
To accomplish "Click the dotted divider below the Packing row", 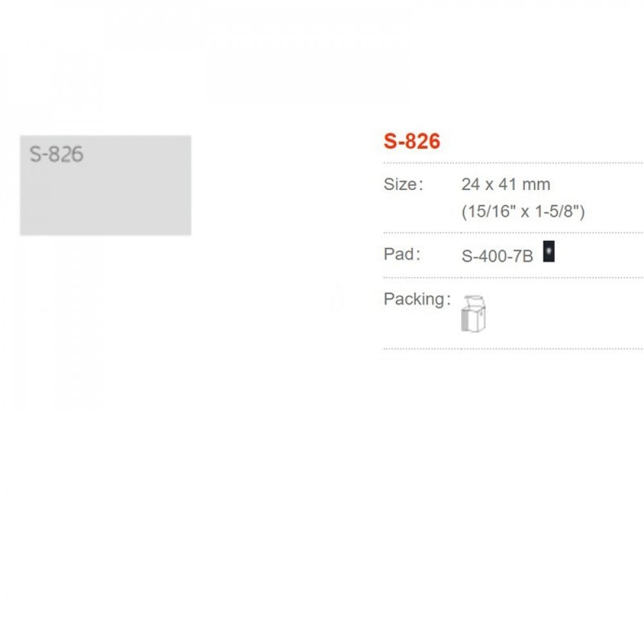I will point(513,349).
